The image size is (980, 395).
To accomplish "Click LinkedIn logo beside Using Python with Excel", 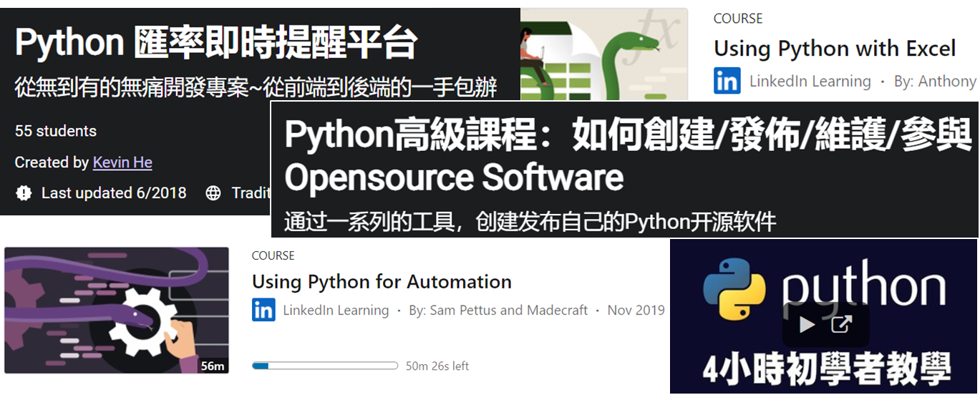I will point(727,82).
